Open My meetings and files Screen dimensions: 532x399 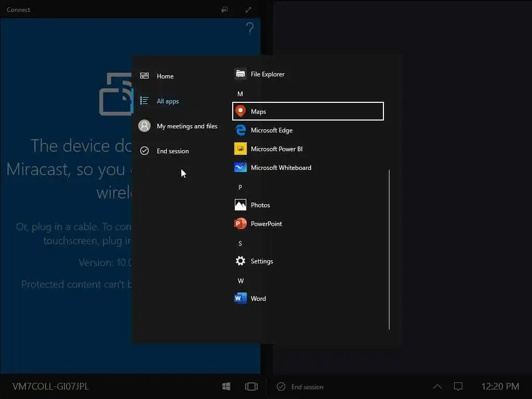[x=187, y=126]
